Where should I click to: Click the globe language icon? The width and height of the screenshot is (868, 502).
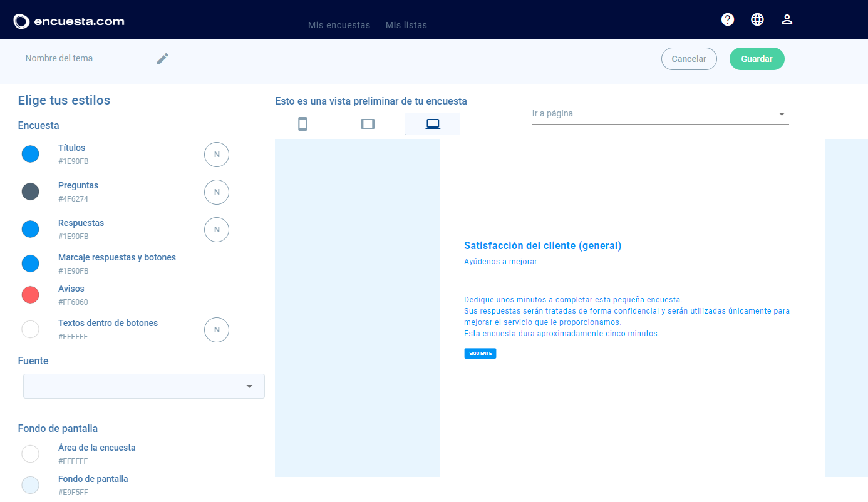(x=757, y=19)
